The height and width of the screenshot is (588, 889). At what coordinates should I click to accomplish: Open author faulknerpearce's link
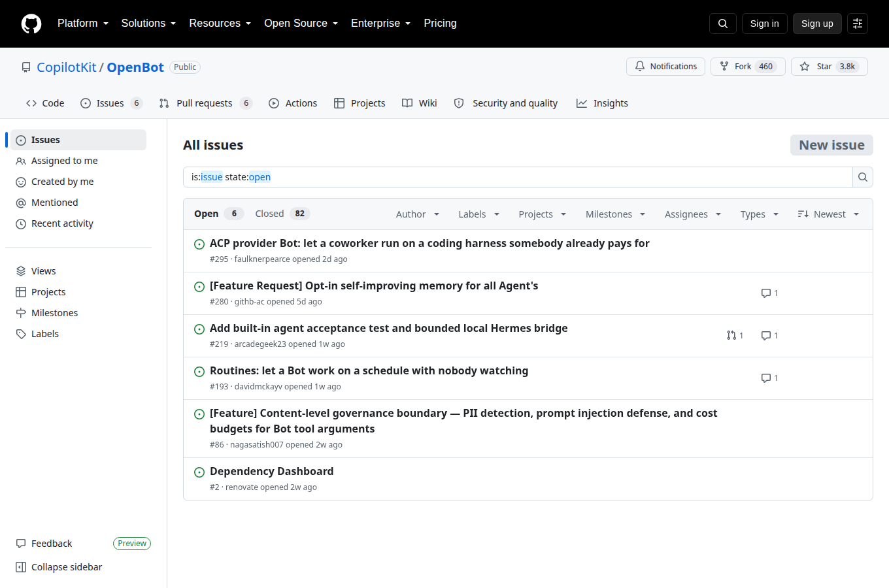pos(262,259)
